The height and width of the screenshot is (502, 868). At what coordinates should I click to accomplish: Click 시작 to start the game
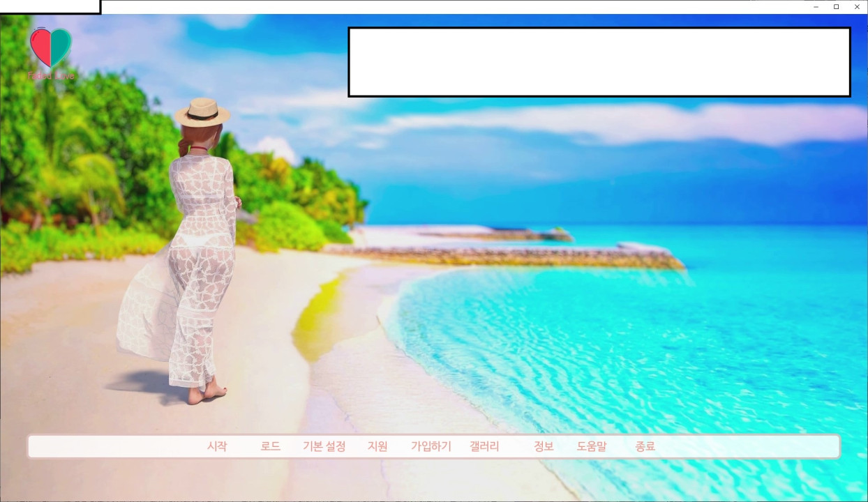coord(217,447)
